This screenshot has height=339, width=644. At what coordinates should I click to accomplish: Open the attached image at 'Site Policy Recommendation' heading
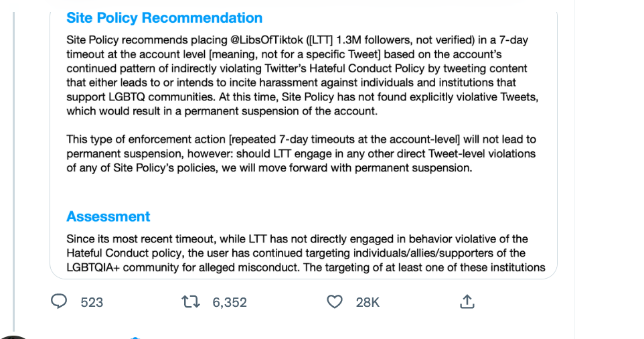point(164,17)
